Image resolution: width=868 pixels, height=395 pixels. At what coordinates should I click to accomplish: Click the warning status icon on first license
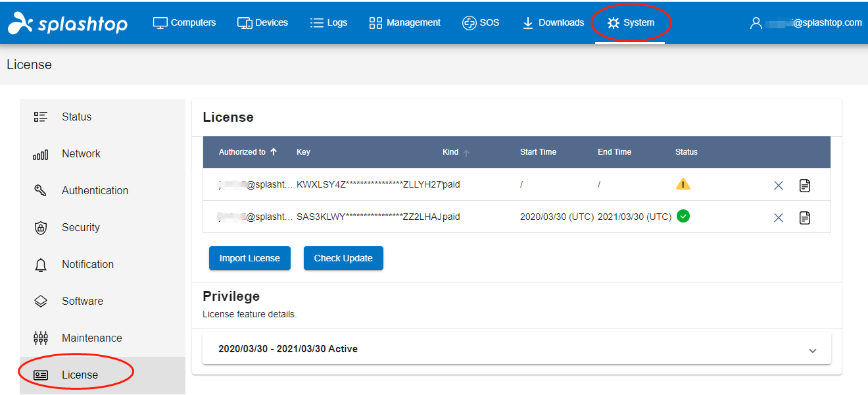683,184
